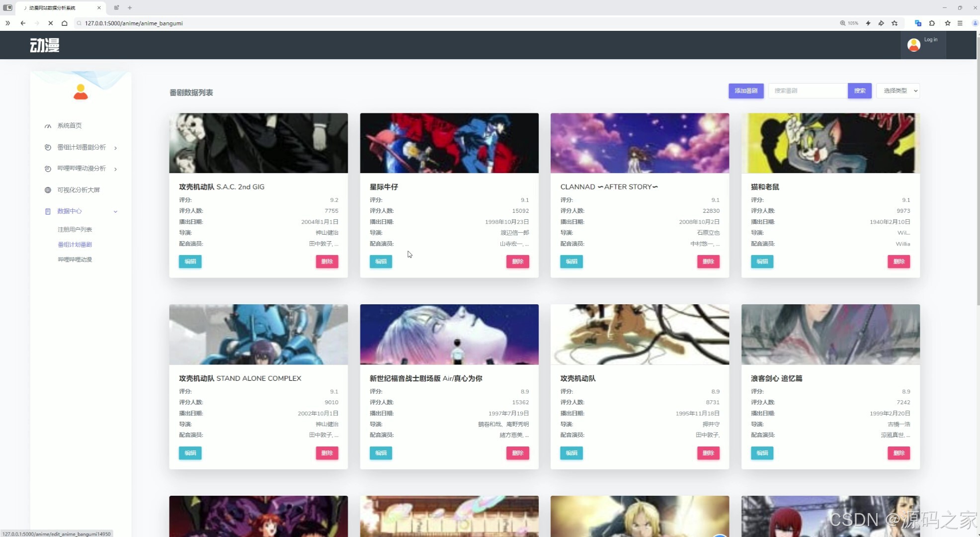The image size is (980, 537).
Task: Click the 动漫 site logo
Action: pyautogui.click(x=45, y=45)
